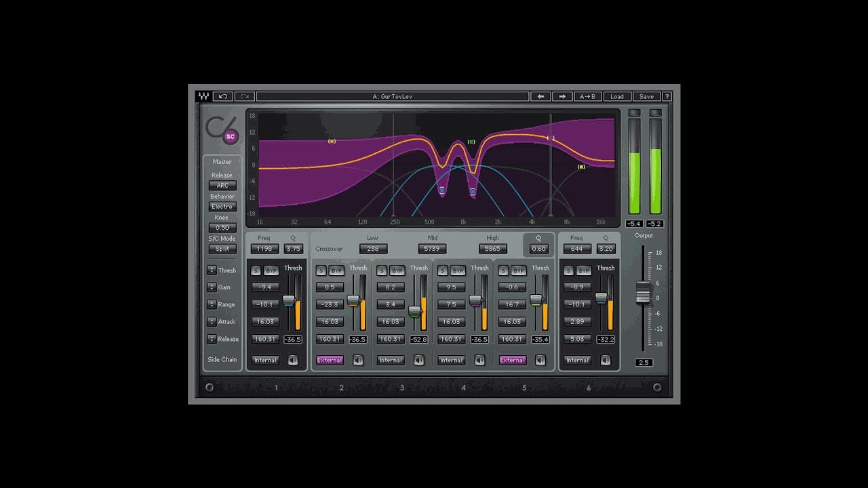Click the sidechain monitor speaker icon on the Low band
This screenshot has height=488, width=868.
[x=357, y=360]
